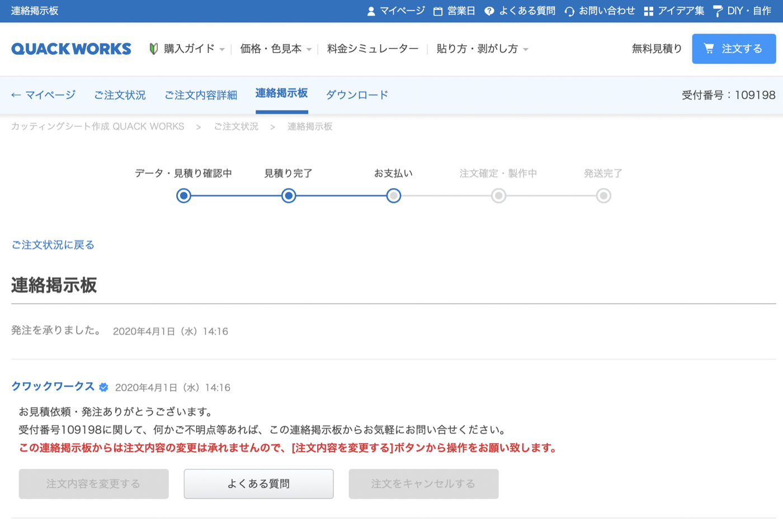This screenshot has width=783, height=532.
Task: Click the よくある質問 question mark icon
Action: tap(488, 11)
